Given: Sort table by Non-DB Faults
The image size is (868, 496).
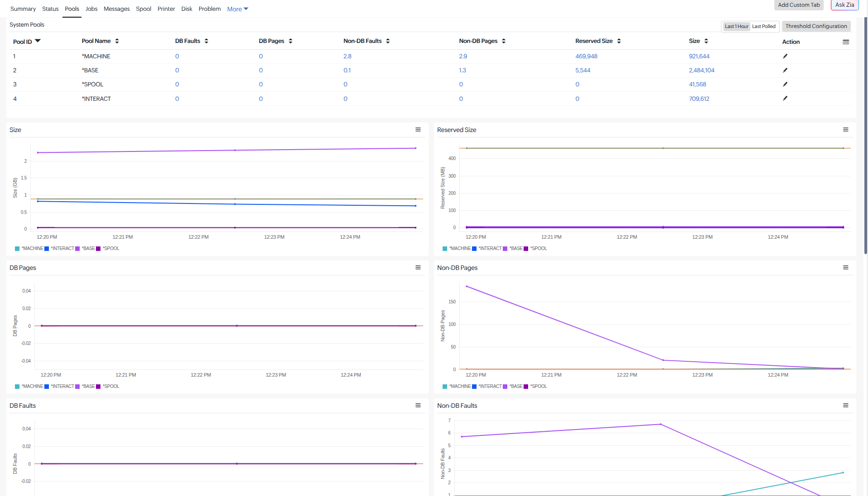Looking at the screenshot, I should click(x=388, y=41).
